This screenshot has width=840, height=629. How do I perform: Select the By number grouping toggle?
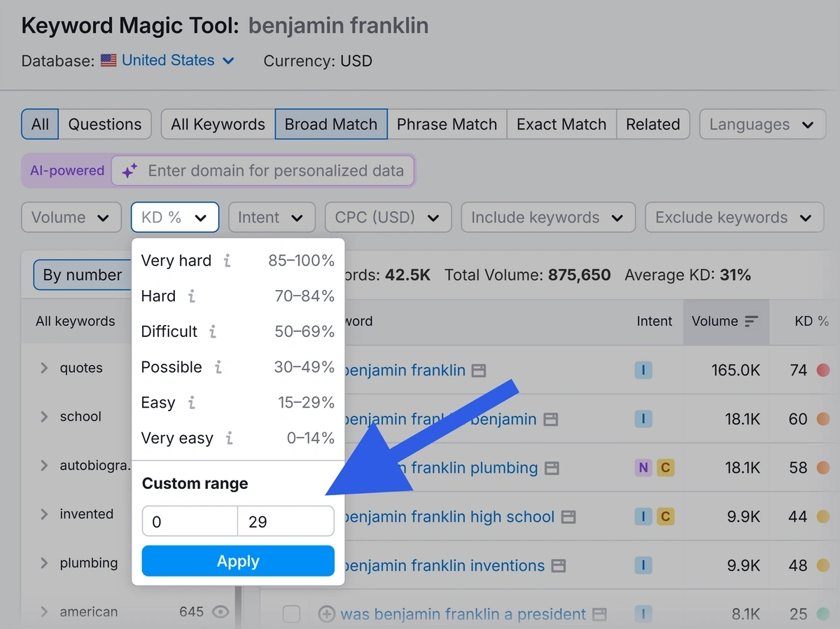pyautogui.click(x=83, y=275)
